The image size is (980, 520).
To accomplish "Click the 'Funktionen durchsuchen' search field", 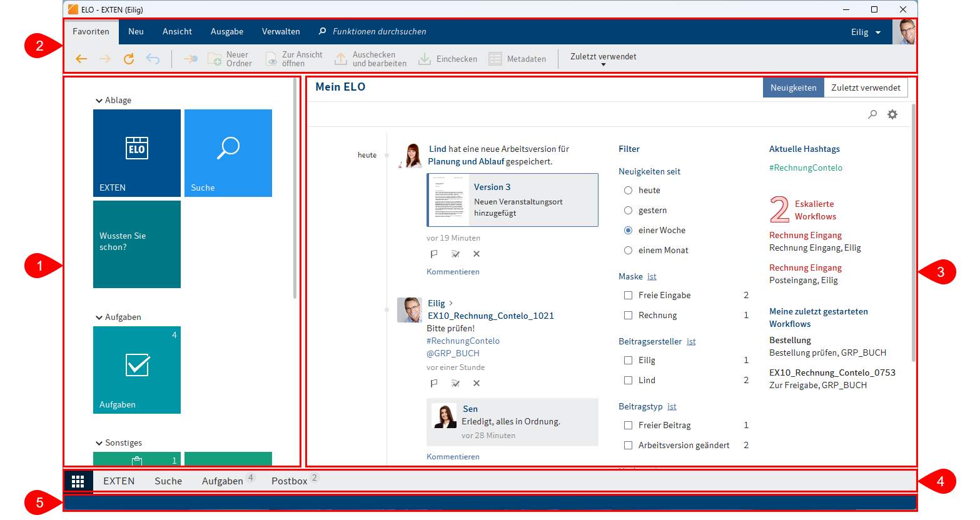I will tap(379, 32).
